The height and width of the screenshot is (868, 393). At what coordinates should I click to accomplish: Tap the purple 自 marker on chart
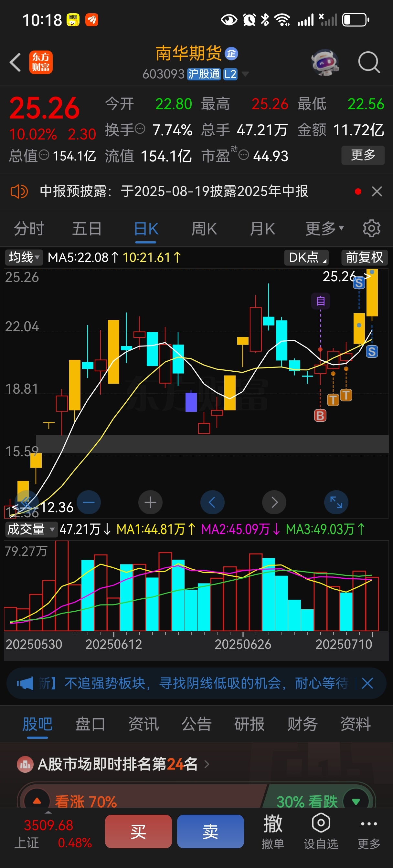321,301
